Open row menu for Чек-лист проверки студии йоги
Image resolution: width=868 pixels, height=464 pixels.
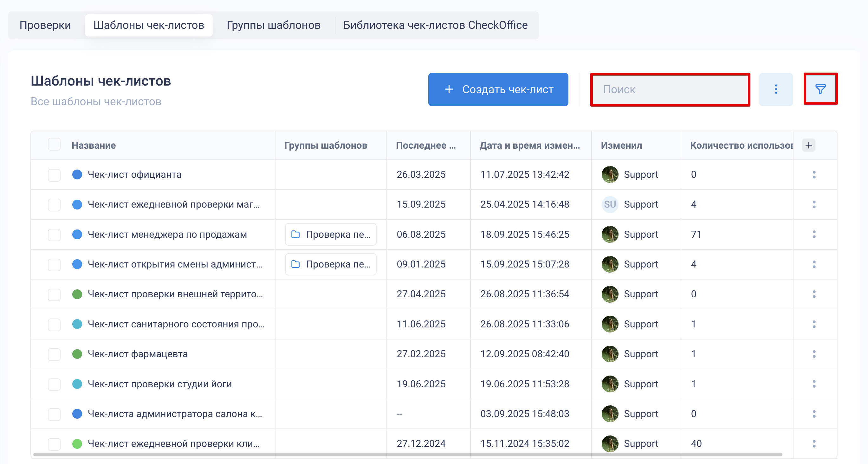click(814, 384)
